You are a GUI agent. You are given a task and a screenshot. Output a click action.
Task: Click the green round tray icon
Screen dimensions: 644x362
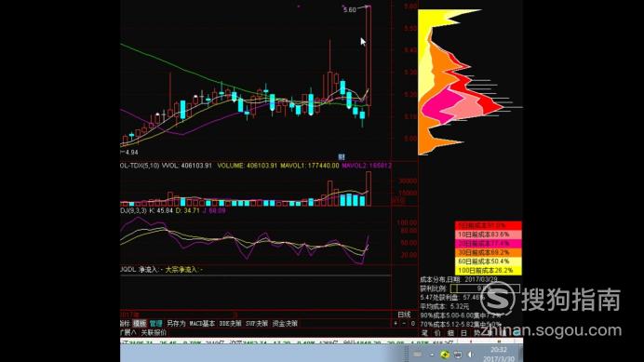click(x=445, y=355)
